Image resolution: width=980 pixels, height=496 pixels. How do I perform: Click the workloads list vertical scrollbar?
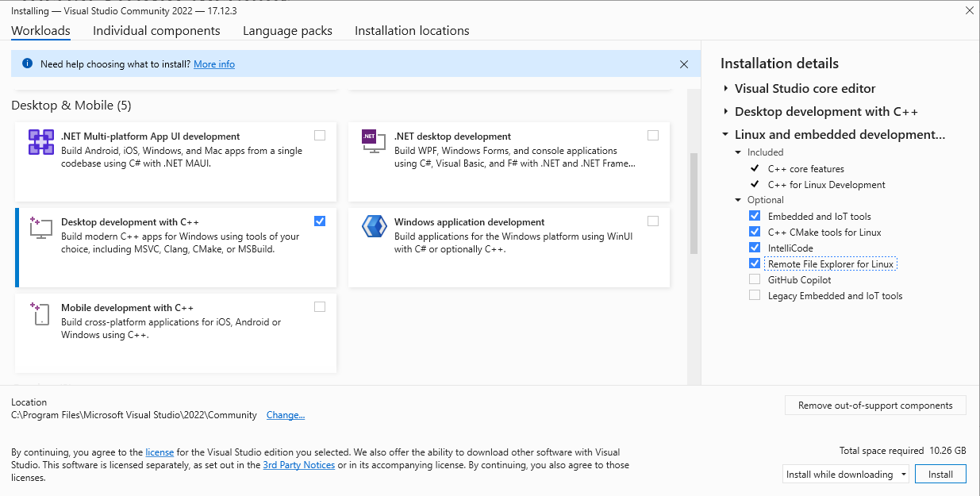click(x=694, y=203)
